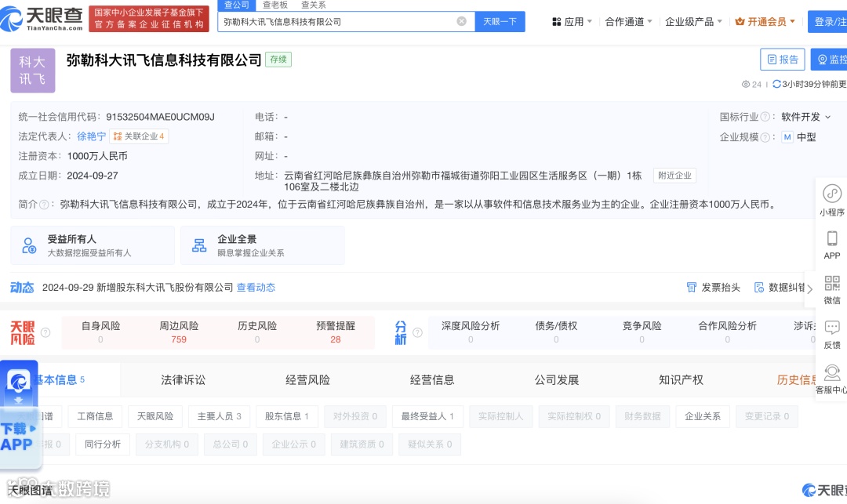The height and width of the screenshot is (504, 847).
Task: Click the data correction icon 数据纠错
Action: (x=759, y=287)
